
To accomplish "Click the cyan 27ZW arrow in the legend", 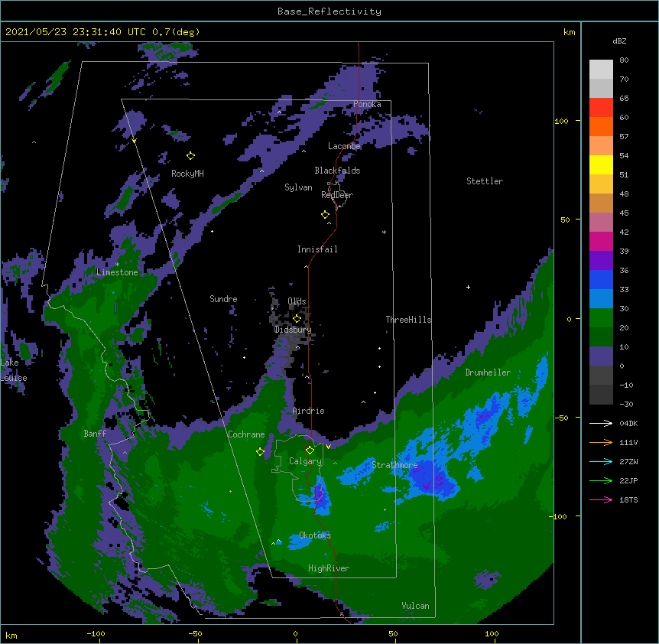I will 601,461.
